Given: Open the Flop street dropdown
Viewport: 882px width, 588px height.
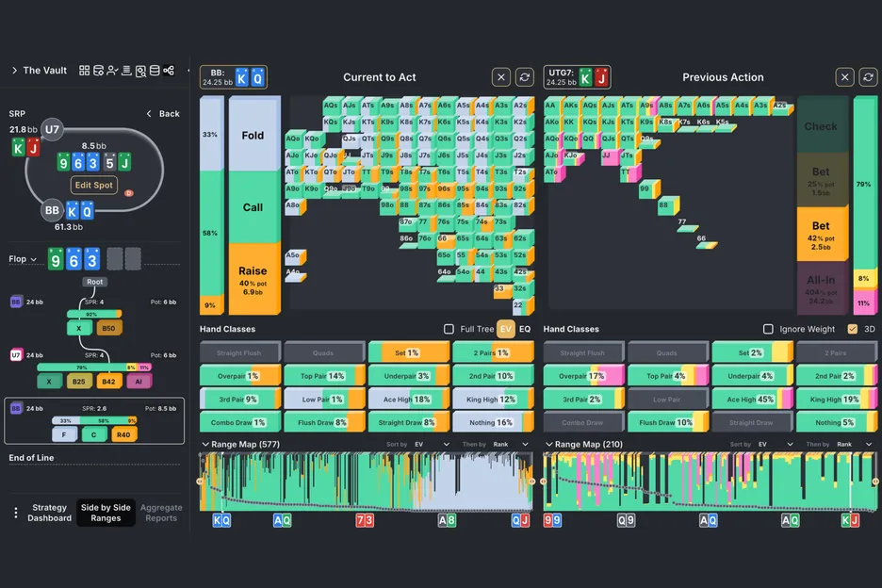Looking at the screenshot, I should (23, 259).
